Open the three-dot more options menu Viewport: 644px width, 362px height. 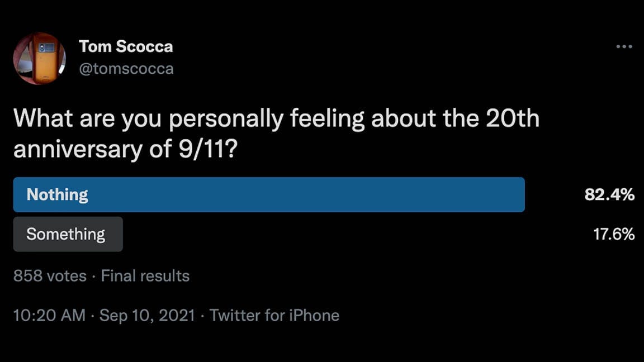tap(624, 46)
